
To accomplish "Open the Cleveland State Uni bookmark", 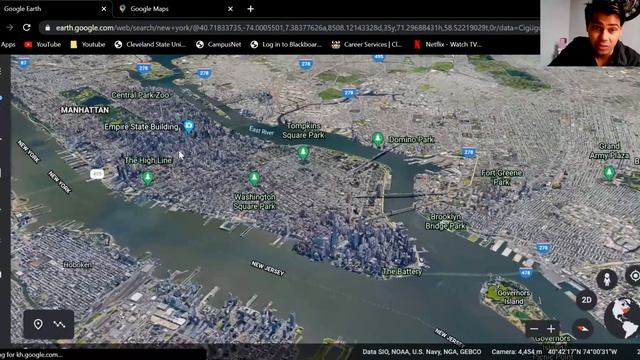I will pyautogui.click(x=150, y=44).
